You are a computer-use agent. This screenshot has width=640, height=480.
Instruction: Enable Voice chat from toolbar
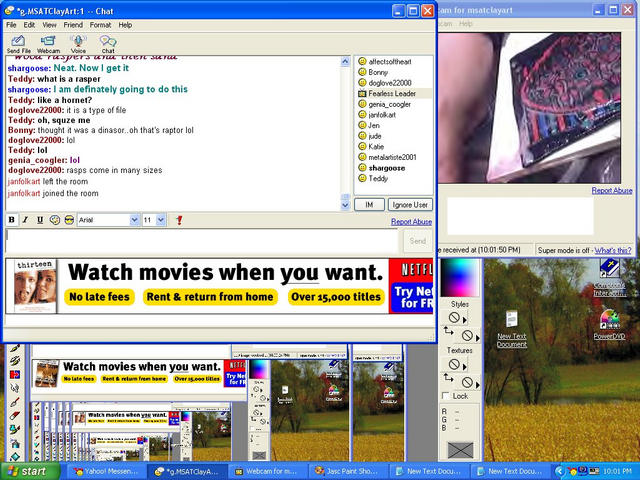[78, 44]
